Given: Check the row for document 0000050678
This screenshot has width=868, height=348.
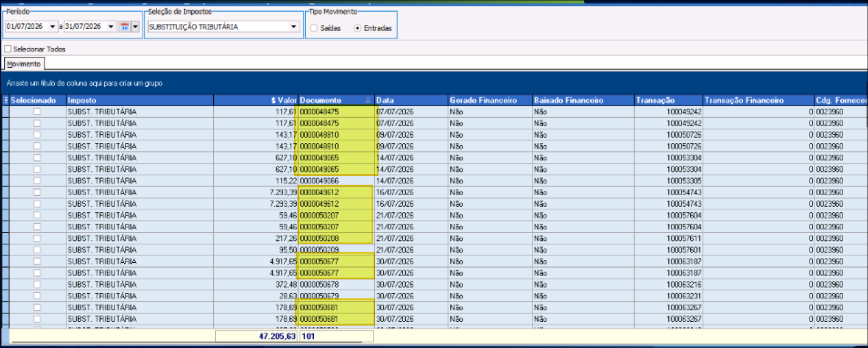Looking at the screenshot, I should [x=37, y=284].
